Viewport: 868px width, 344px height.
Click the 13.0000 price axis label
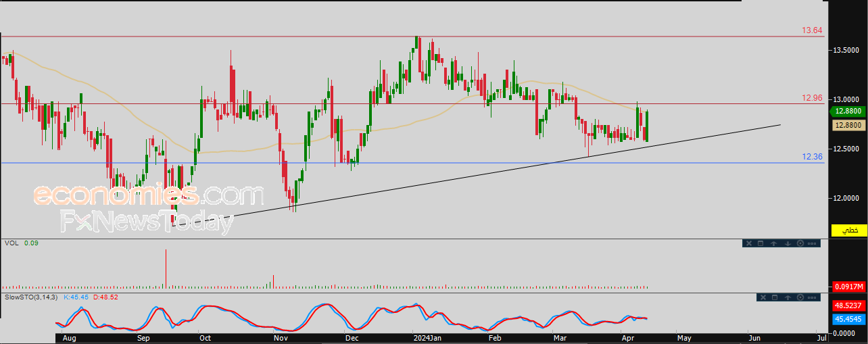click(847, 99)
